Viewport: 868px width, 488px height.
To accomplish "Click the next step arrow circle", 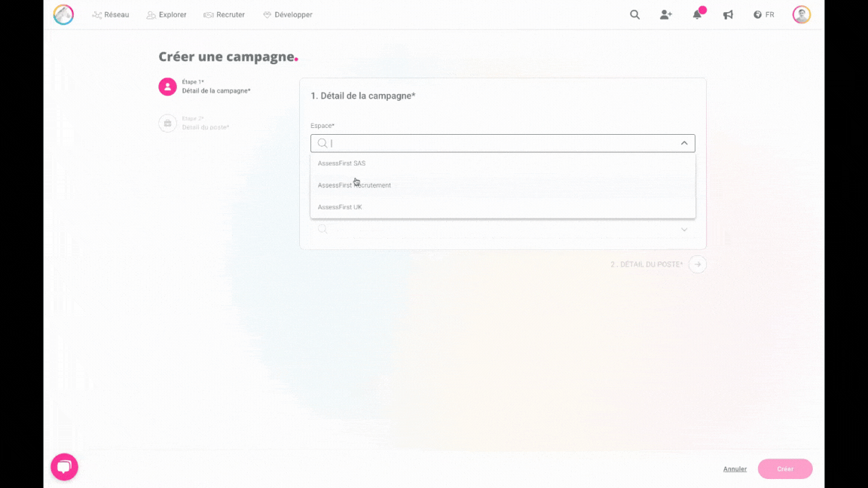I will (x=698, y=264).
